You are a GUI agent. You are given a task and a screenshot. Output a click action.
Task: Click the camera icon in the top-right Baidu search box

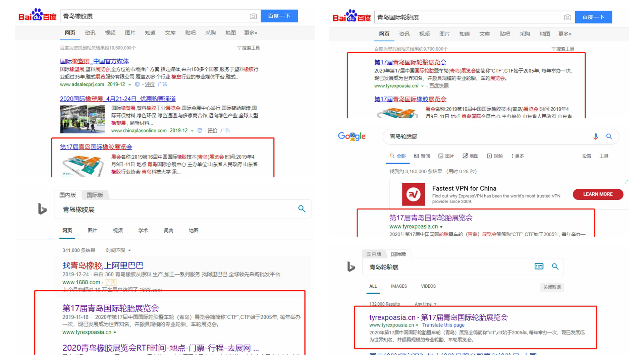[568, 17]
